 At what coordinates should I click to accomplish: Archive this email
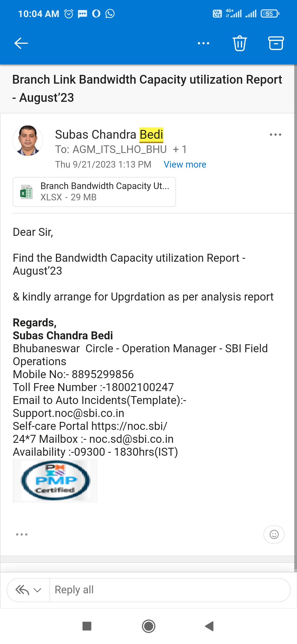276,43
